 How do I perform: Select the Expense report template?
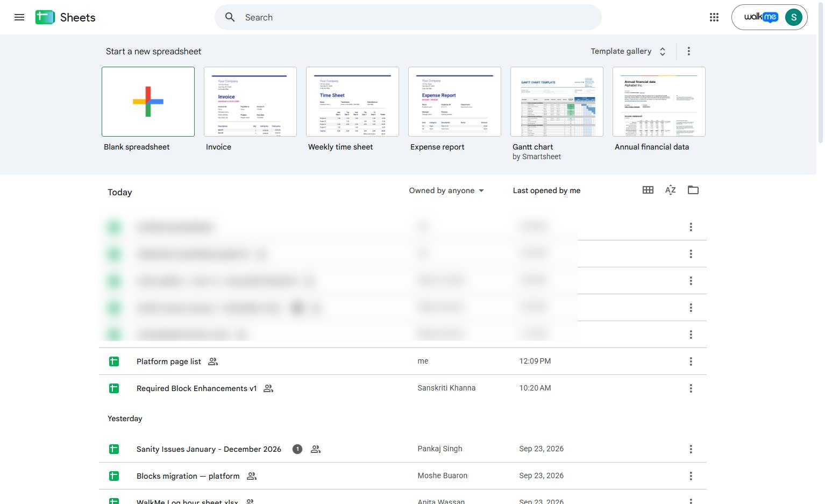454,102
